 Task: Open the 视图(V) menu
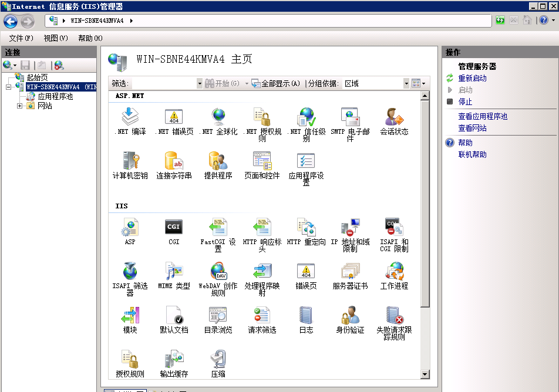tap(56, 38)
